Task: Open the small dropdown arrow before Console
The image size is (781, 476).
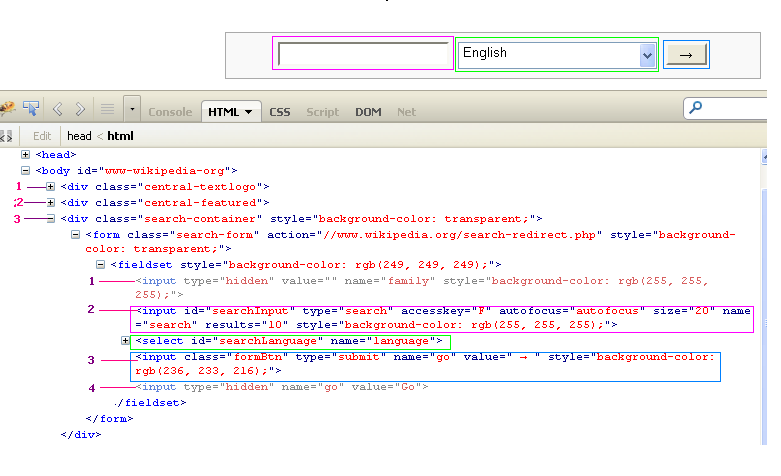Action: pyautogui.click(x=132, y=109)
